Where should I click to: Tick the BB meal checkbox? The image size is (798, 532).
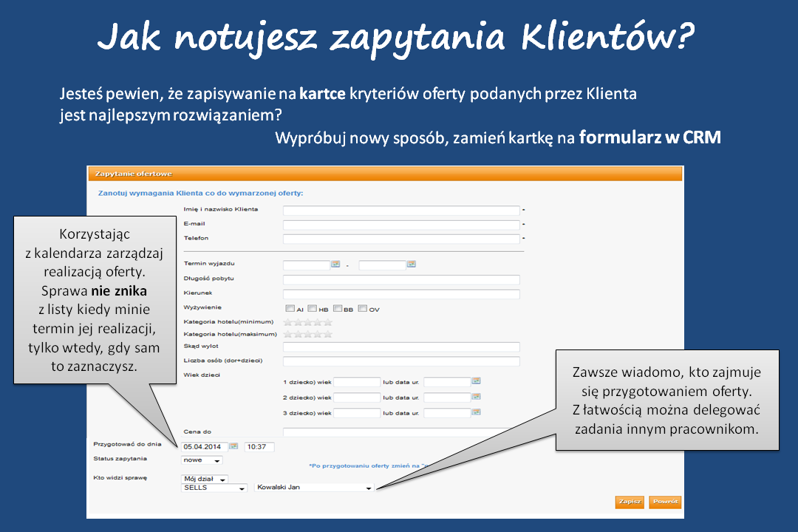click(338, 309)
